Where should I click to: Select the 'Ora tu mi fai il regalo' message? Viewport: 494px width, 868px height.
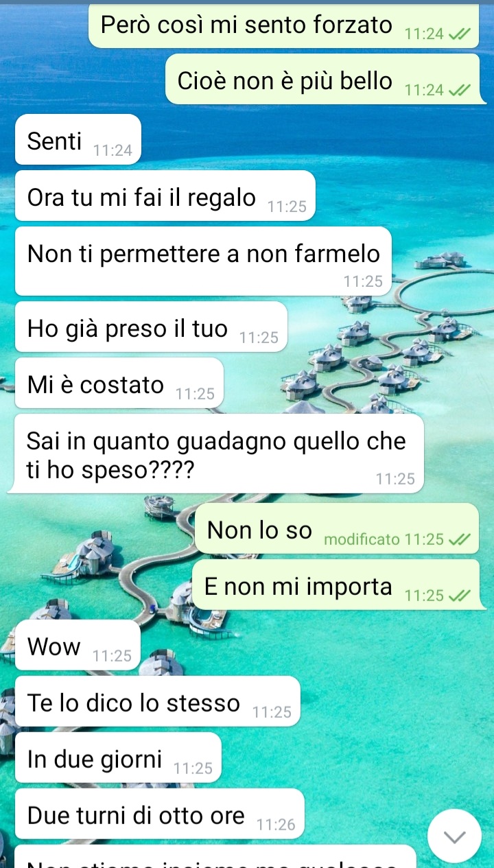(x=165, y=196)
